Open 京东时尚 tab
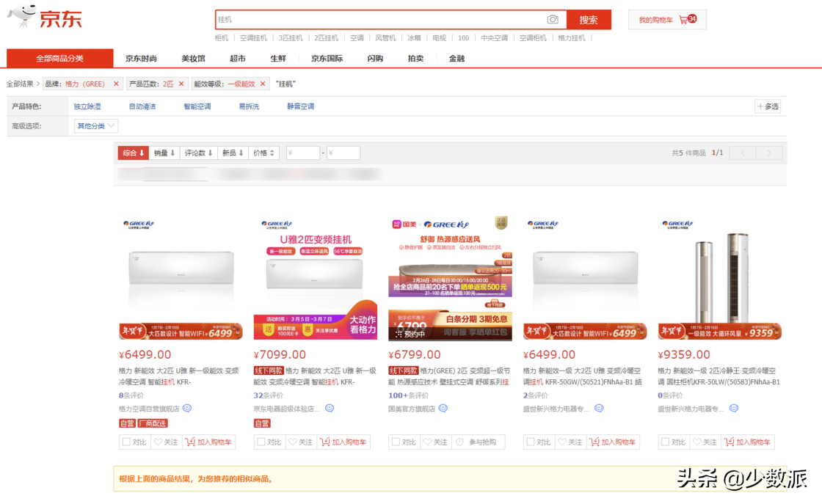This screenshot has width=822, height=504. pyautogui.click(x=141, y=58)
